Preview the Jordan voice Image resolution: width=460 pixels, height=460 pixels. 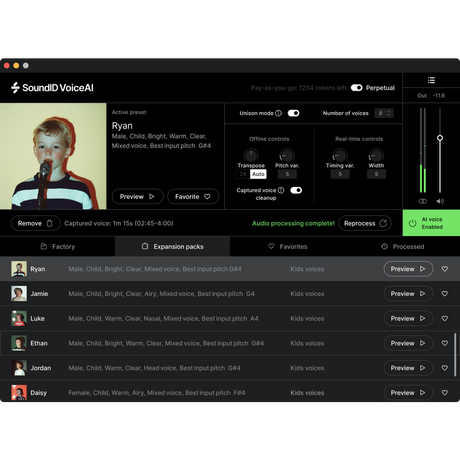coord(408,368)
